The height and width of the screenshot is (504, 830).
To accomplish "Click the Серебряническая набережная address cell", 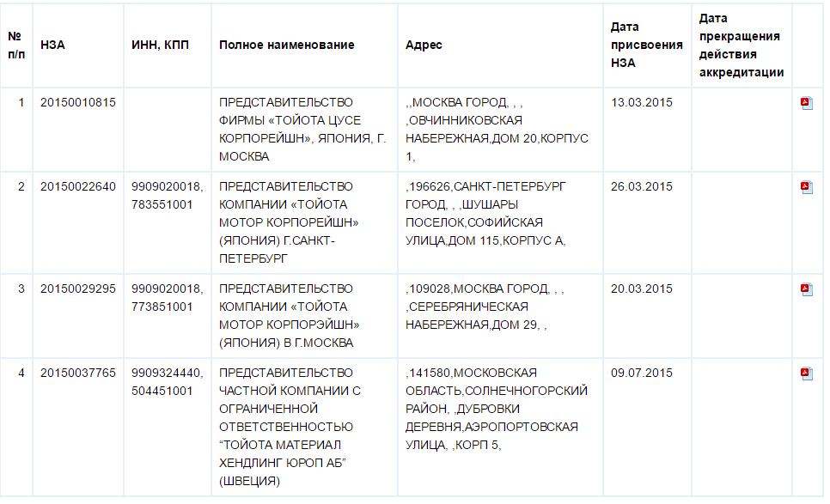I will coord(500,315).
